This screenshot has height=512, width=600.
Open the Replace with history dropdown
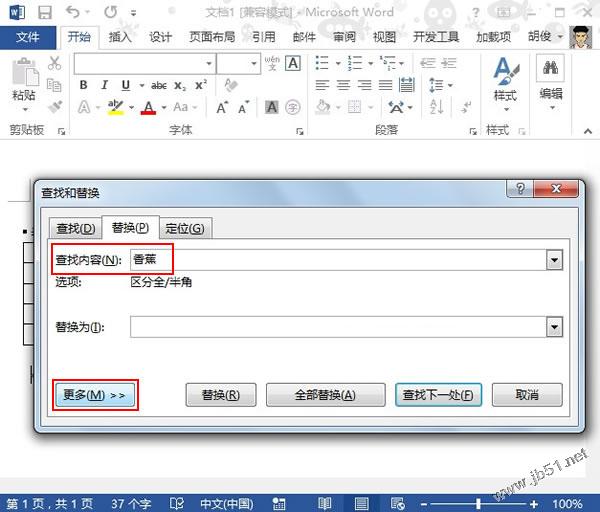click(554, 327)
